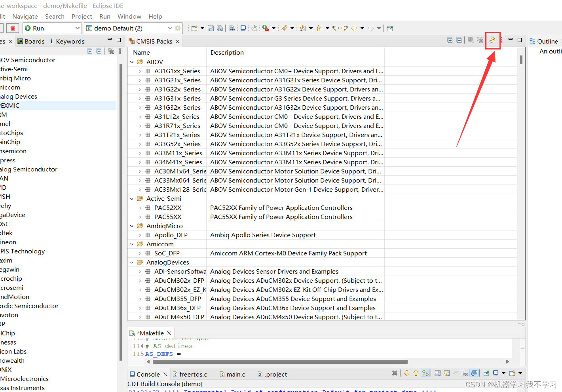The width and height of the screenshot is (562, 392).
Task: Click the Back navigation arrow icon
Action: pyautogui.click(x=354, y=28)
